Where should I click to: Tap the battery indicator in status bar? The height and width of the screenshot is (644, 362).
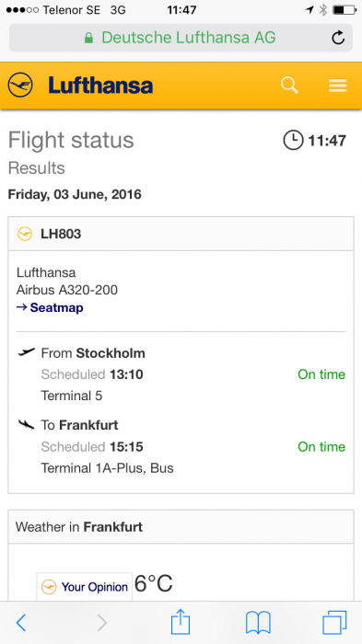pos(344,10)
